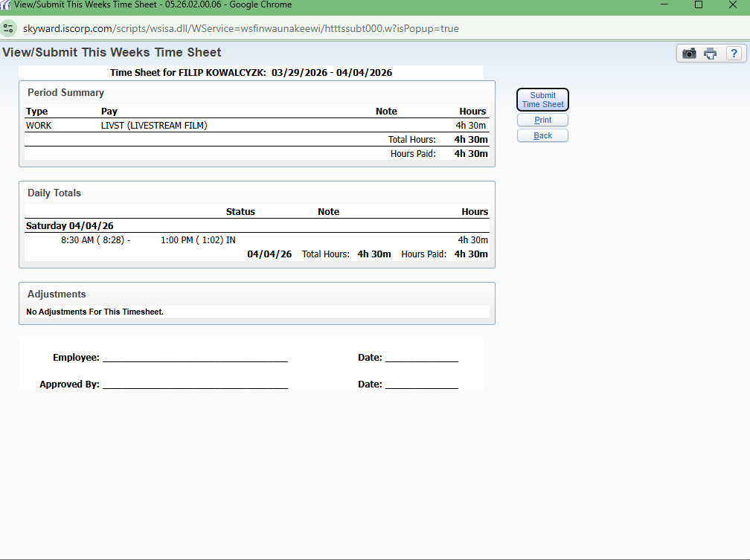Click the URL in the address bar
The image size is (750, 560).
[240, 28]
